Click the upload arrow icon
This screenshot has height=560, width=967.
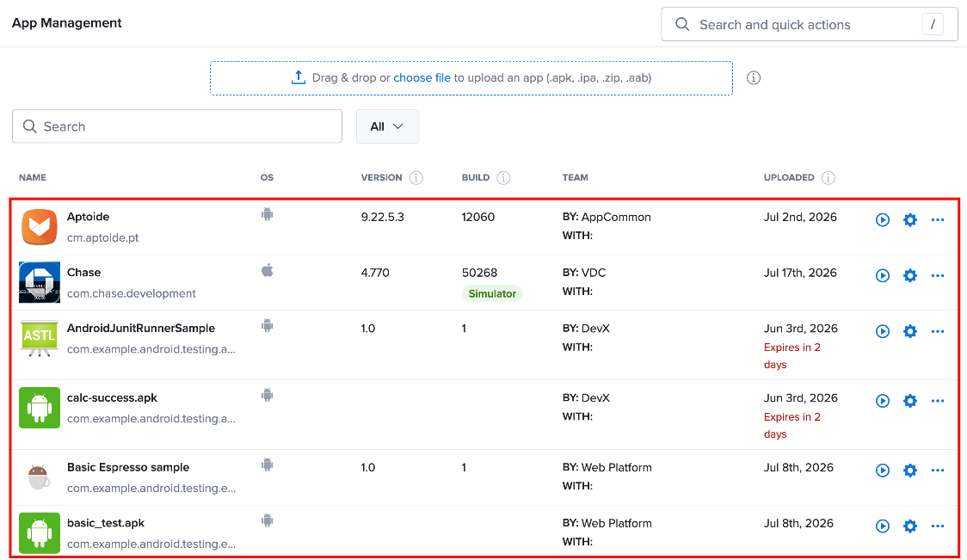point(299,77)
